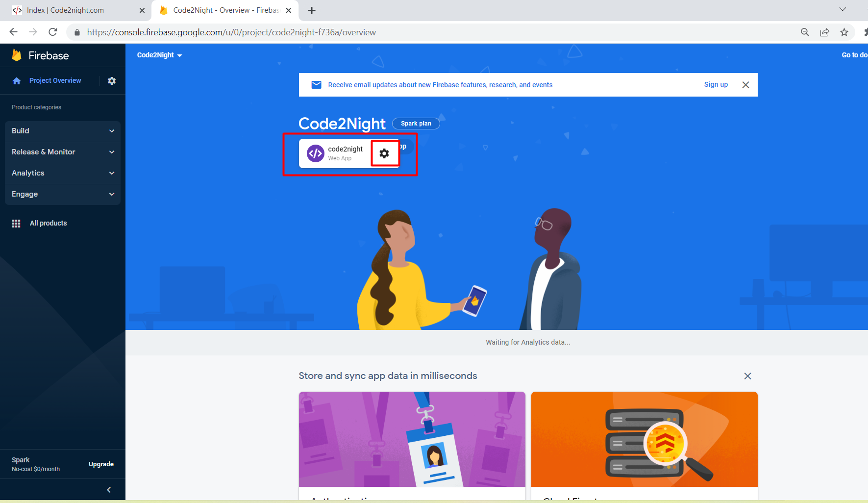The height and width of the screenshot is (503, 868).
Task: Switch to the Code2Night Overview Firebase tab
Action: pos(225,10)
